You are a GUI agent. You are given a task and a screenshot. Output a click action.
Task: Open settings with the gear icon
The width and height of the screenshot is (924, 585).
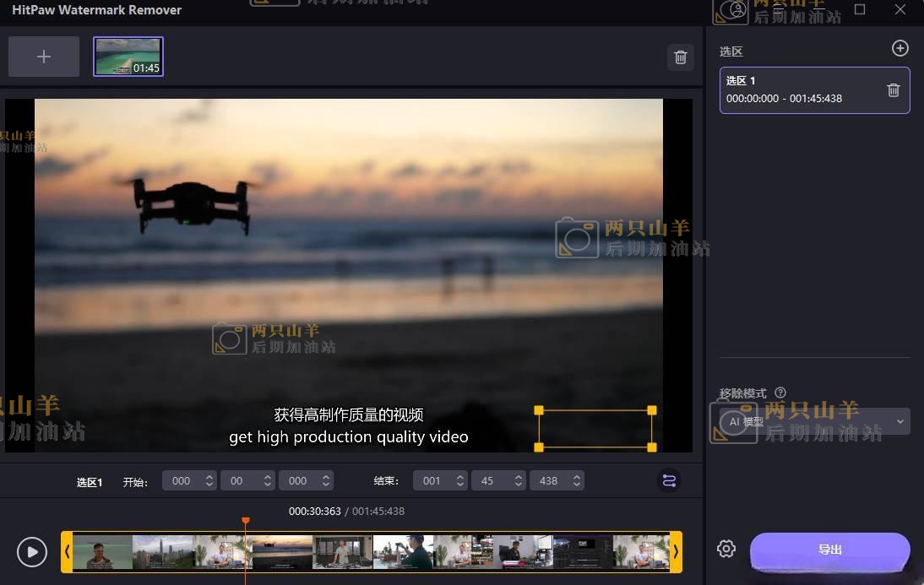click(x=726, y=549)
